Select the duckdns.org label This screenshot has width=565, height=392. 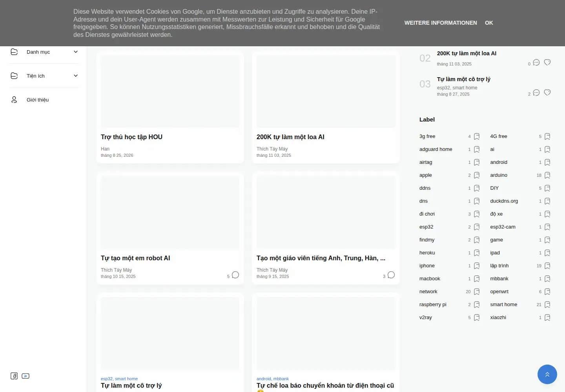point(504,201)
